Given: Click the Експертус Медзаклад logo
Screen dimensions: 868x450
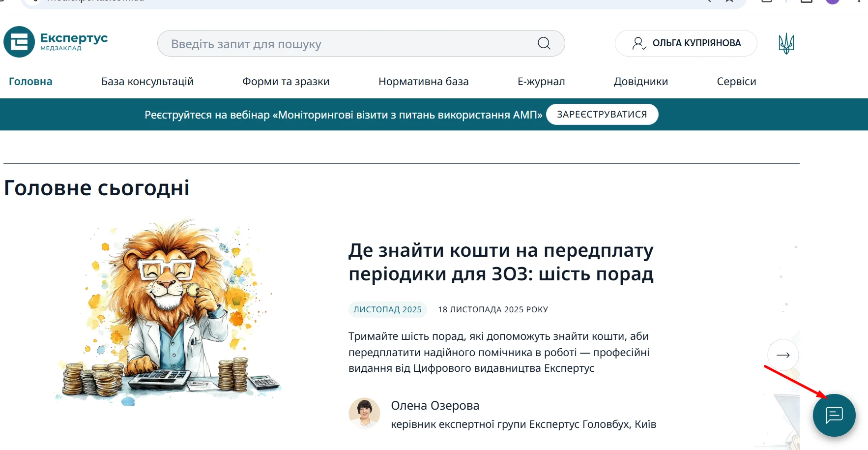Looking at the screenshot, I should coord(56,42).
